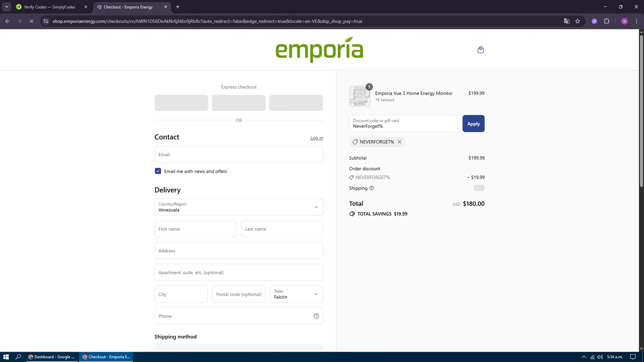Open the browser extensions puzzle icon

[607, 21]
